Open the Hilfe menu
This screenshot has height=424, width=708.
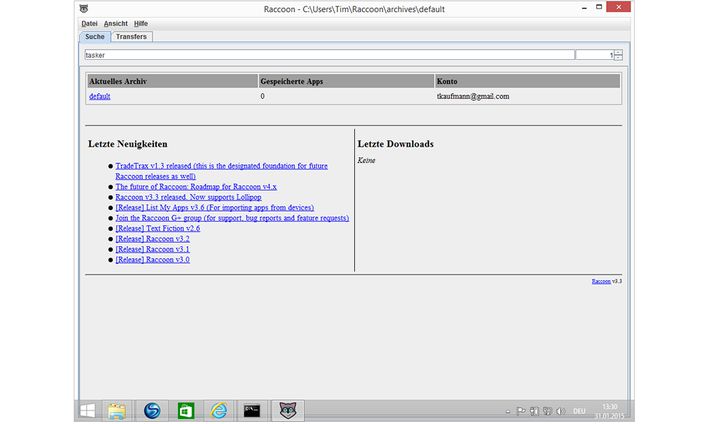click(141, 23)
